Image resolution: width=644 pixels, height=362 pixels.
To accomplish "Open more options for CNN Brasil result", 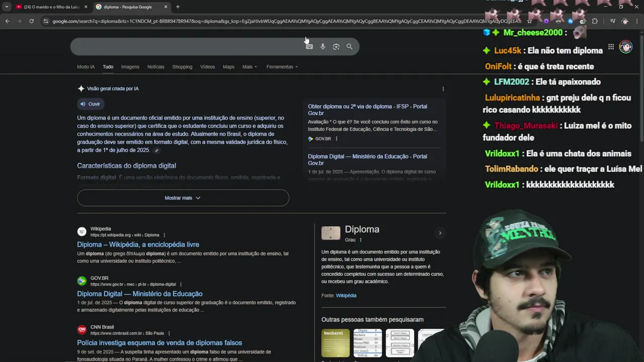I will 169,333.
